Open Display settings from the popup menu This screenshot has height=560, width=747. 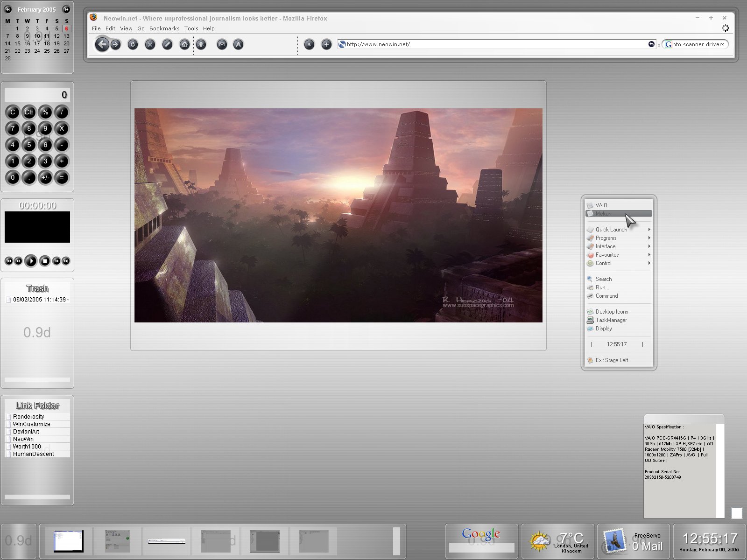(619, 329)
